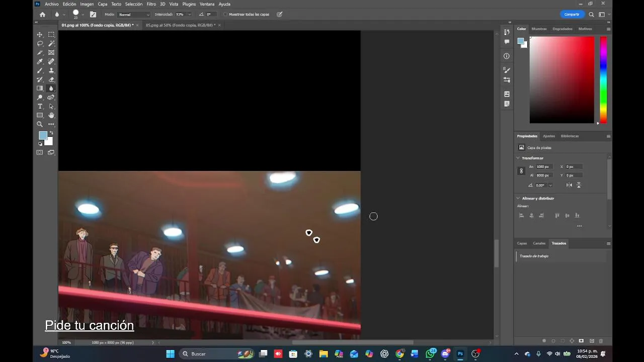Open the Intensidad 93% slider dropdown

pos(189,15)
